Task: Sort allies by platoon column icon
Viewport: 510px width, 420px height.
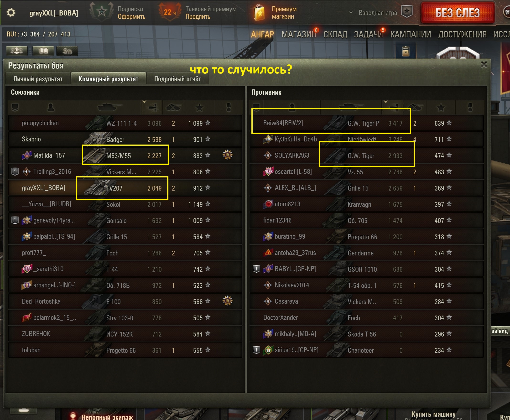Action: tap(15, 107)
